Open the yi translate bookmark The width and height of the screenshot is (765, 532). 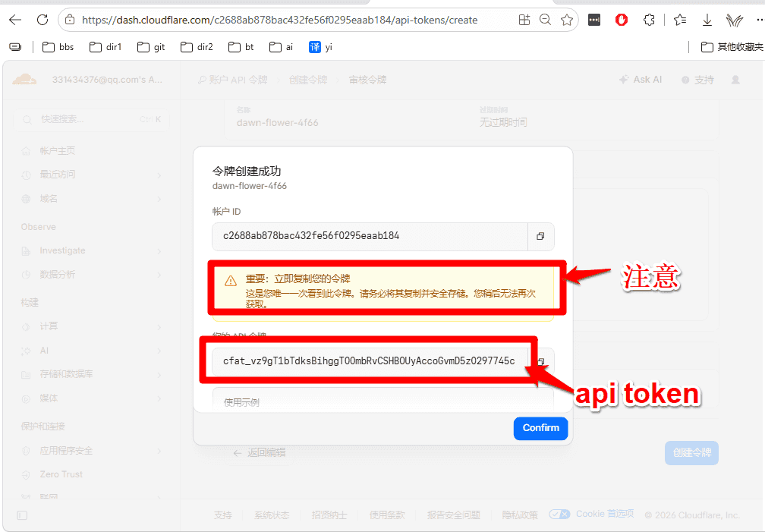320,47
